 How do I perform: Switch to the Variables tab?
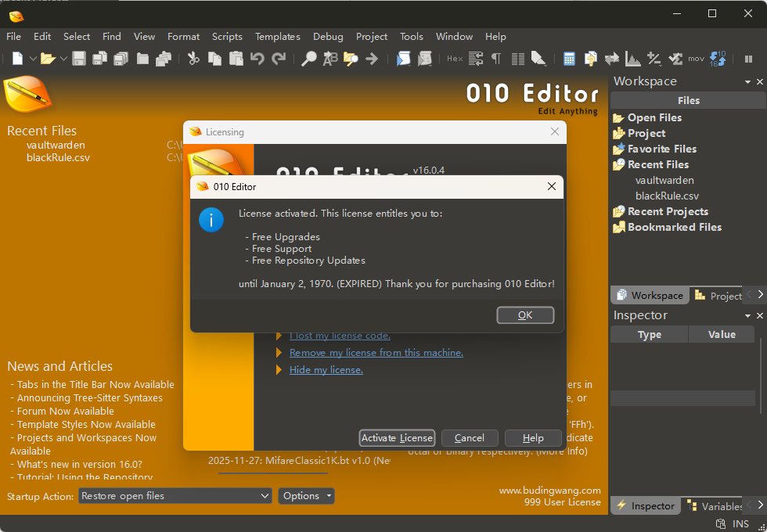pos(714,505)
